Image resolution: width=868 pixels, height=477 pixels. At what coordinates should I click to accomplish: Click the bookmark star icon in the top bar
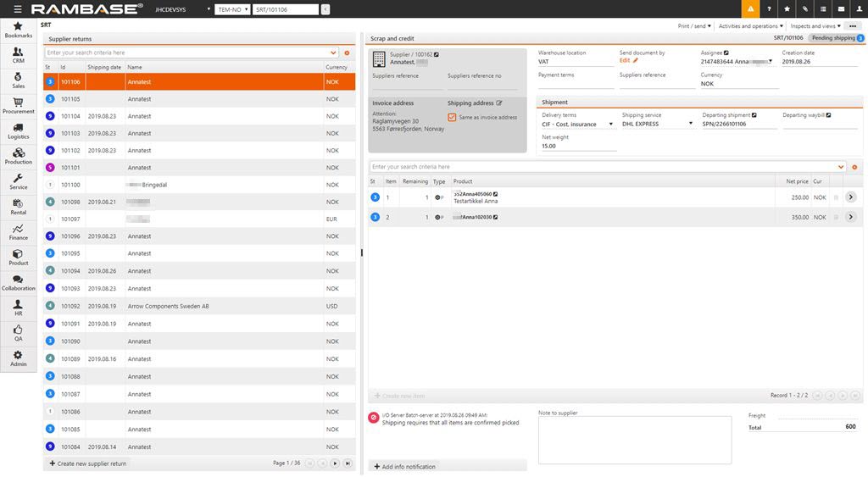(x=787, y=9)
